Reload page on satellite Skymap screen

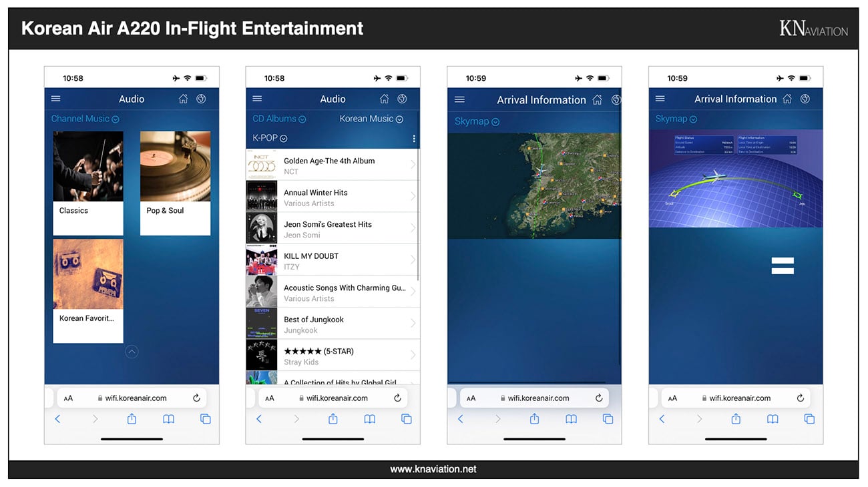point(599,398)
